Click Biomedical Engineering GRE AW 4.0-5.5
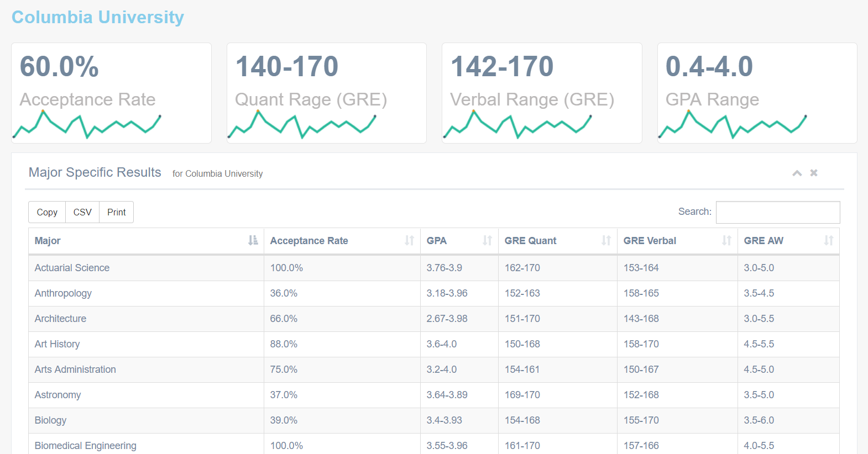 pyautogui.click(x=759, y=446)
